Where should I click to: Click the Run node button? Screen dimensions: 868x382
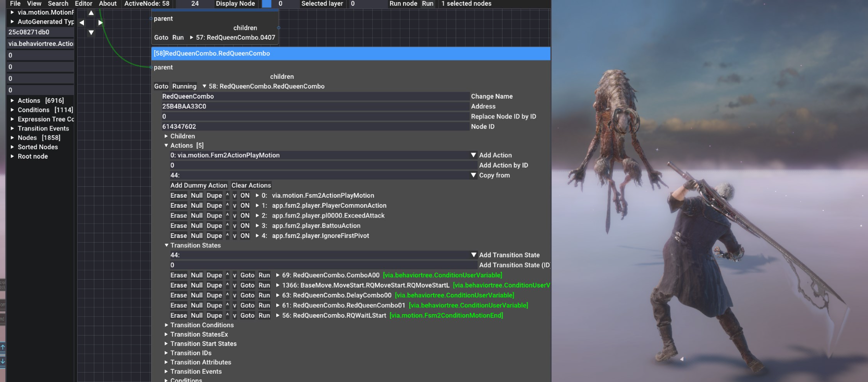(x=403, y=4)
